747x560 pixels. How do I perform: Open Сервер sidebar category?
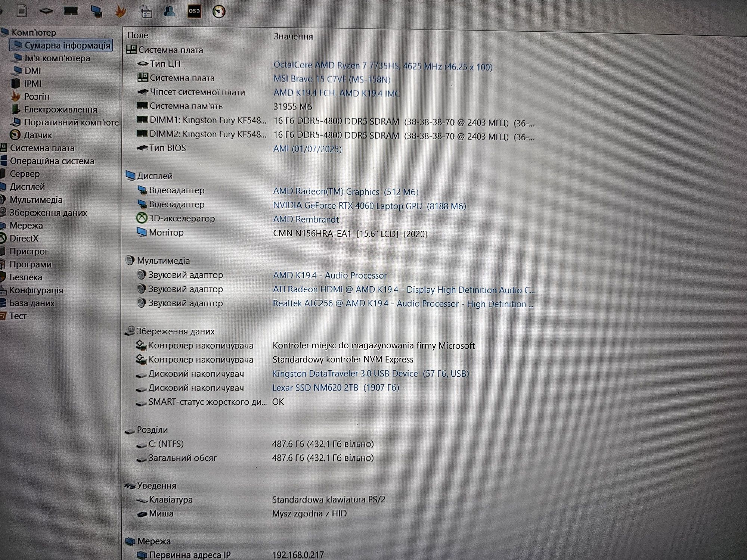coord(20,174)
